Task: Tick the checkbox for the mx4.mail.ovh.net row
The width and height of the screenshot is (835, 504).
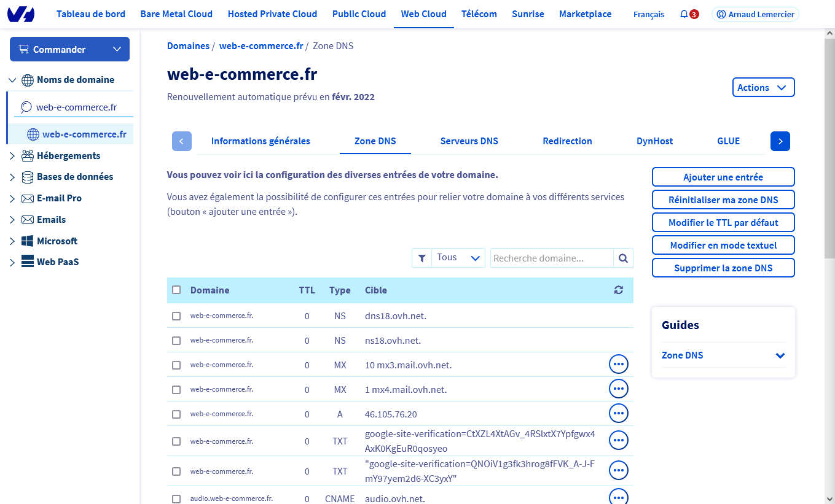Action: point(176,390)
